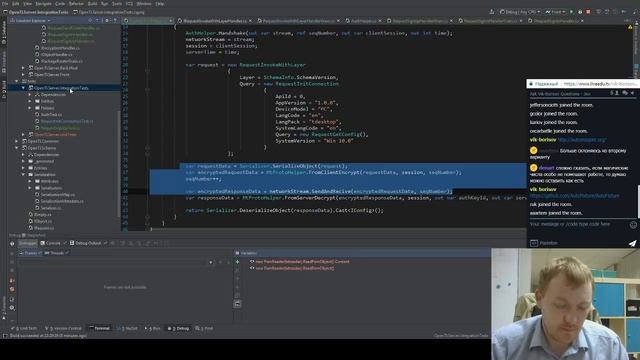Open the Refactor menu

click(76, 4)
